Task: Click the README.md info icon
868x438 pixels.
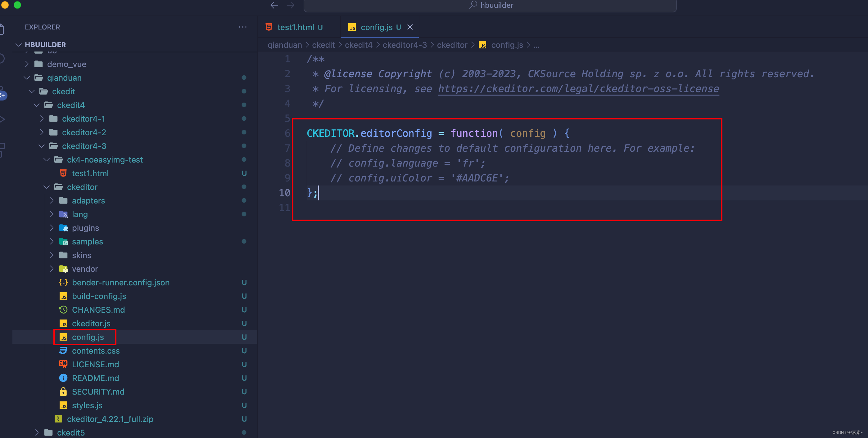Action: click(63, 378)
